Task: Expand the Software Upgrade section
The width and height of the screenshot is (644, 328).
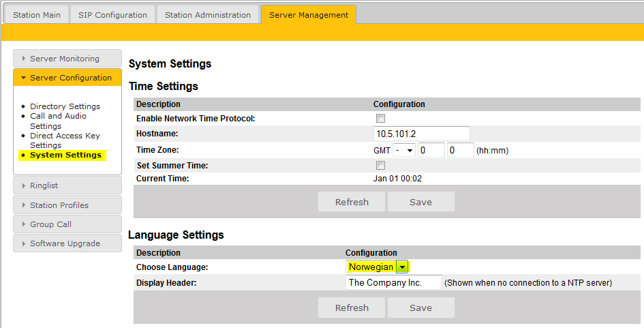Action: [x=67, y=243]
